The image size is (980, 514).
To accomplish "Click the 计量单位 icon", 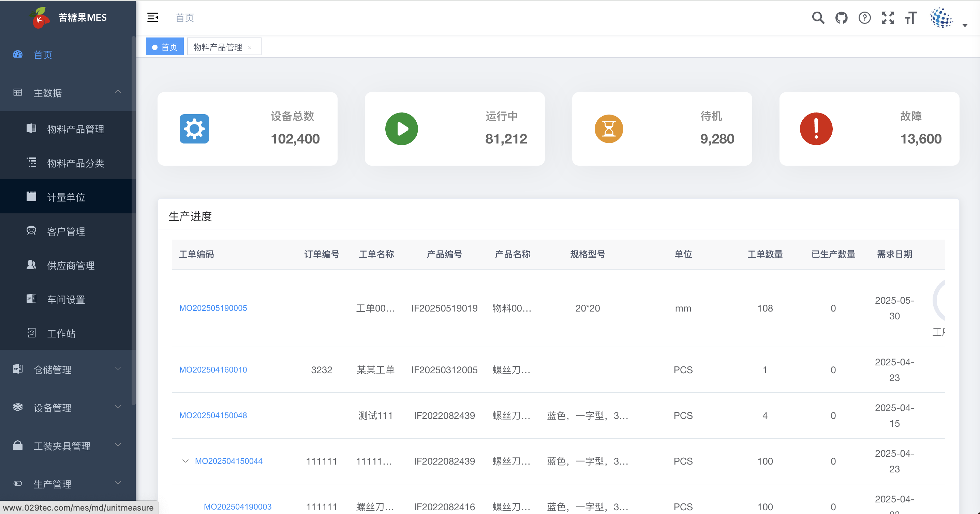I will tap(31, 197).
